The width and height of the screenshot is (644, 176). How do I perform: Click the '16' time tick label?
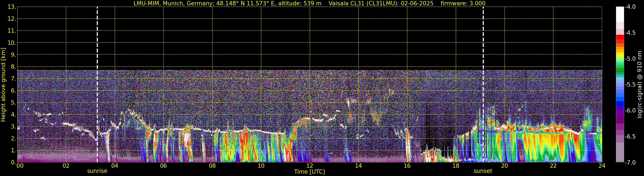[x=407, y=166]
